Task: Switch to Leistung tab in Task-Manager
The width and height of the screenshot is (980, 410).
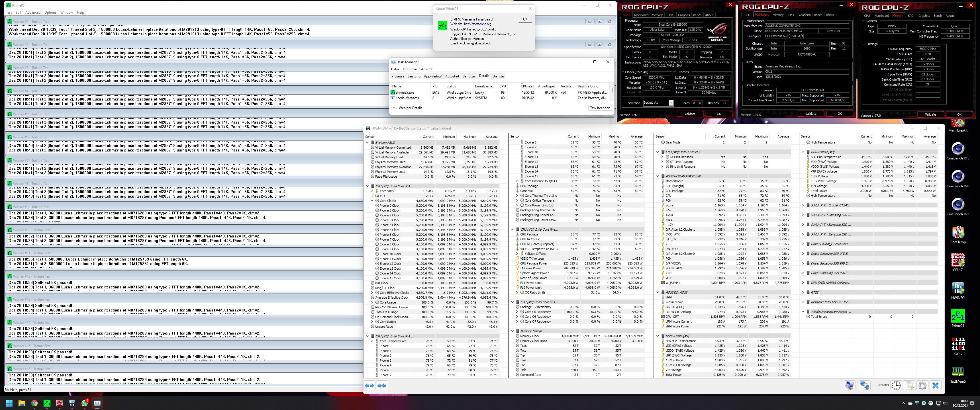Action: point(414,76)
